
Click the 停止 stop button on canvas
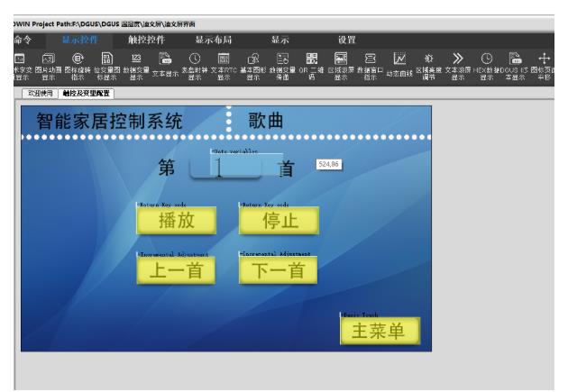click(x=279, y=221)
